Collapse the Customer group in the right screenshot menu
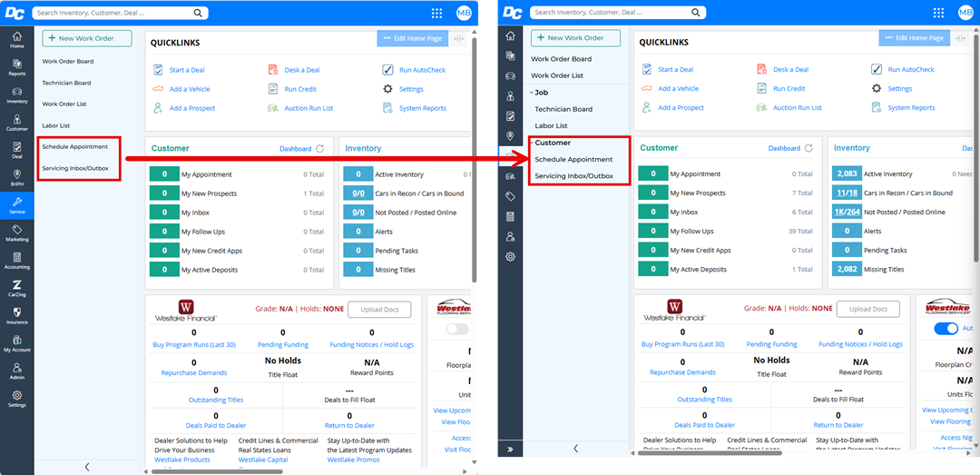The width and height of the screenshot is (980, 475). coord(531,143)
